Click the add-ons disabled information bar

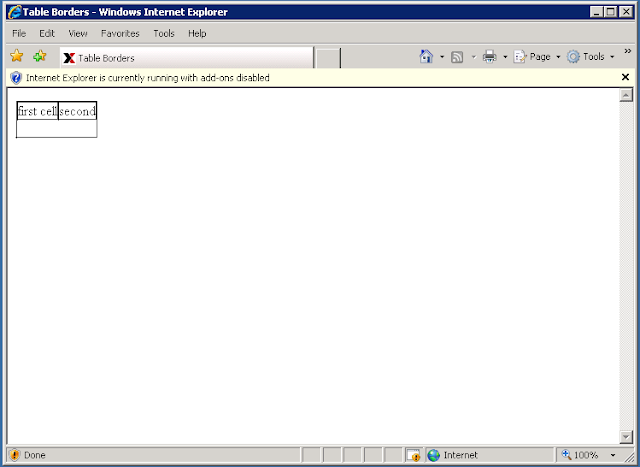(320, 78)
